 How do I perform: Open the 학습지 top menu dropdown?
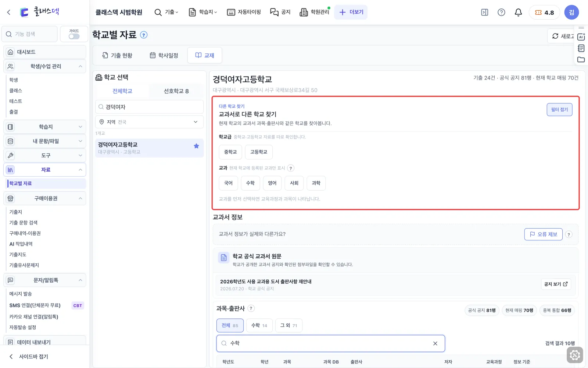(x=202, y=12)
